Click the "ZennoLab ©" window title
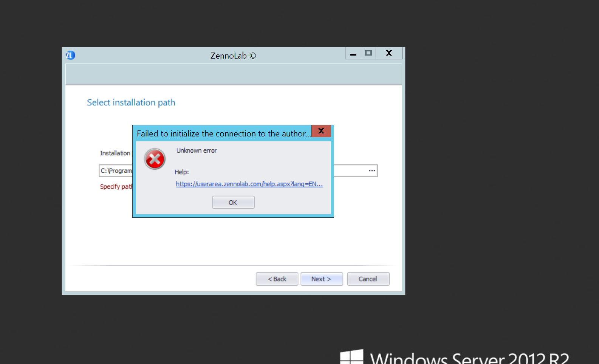This screenshot has width=599, height=364. pos(233,56)
